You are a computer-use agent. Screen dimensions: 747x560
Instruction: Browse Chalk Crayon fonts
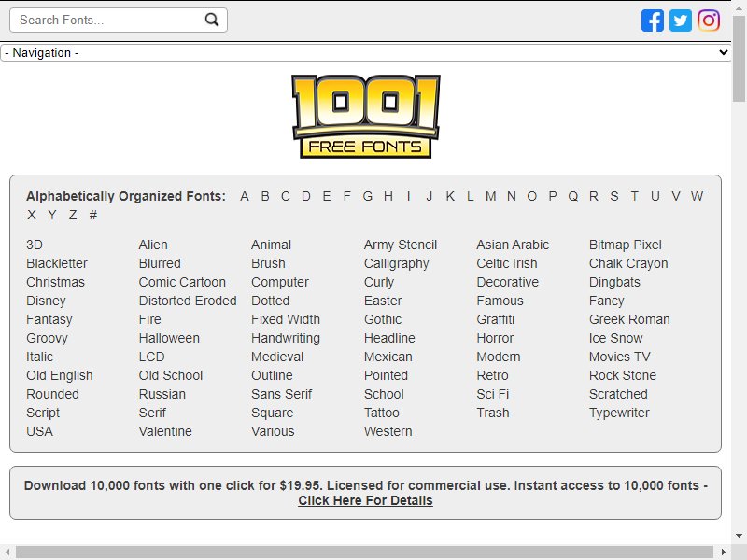click(628, 264)
